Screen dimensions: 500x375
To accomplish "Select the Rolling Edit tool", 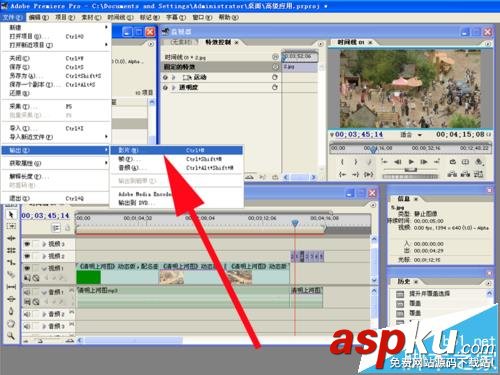I will (x=11, y=250).
